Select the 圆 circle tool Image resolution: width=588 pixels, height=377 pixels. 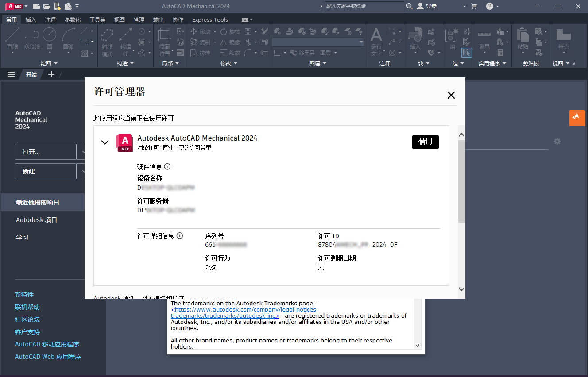49,39
